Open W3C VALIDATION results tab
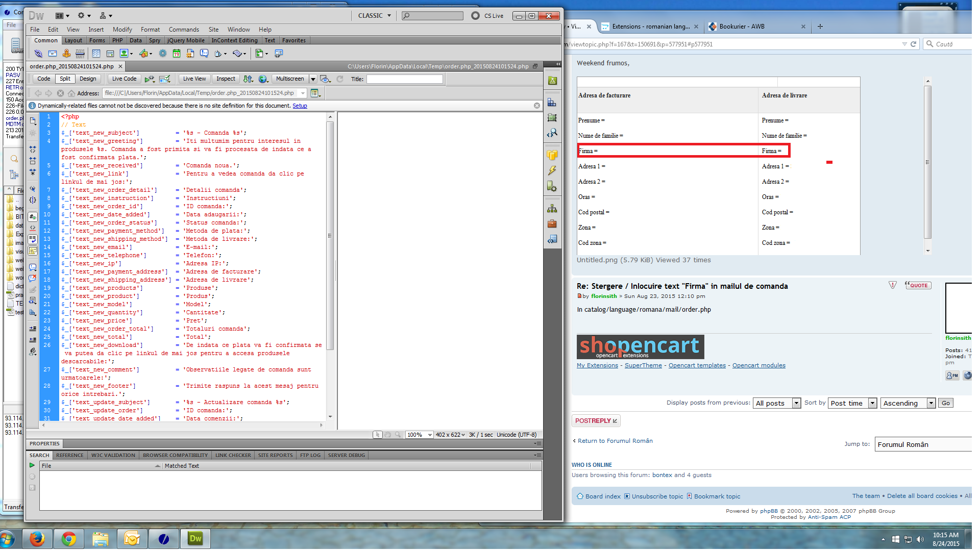980x551 pixels. point(113,456)
